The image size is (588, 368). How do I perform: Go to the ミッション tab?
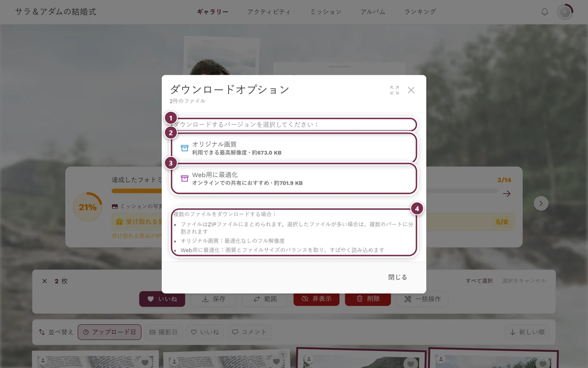[x=326, y=12]
